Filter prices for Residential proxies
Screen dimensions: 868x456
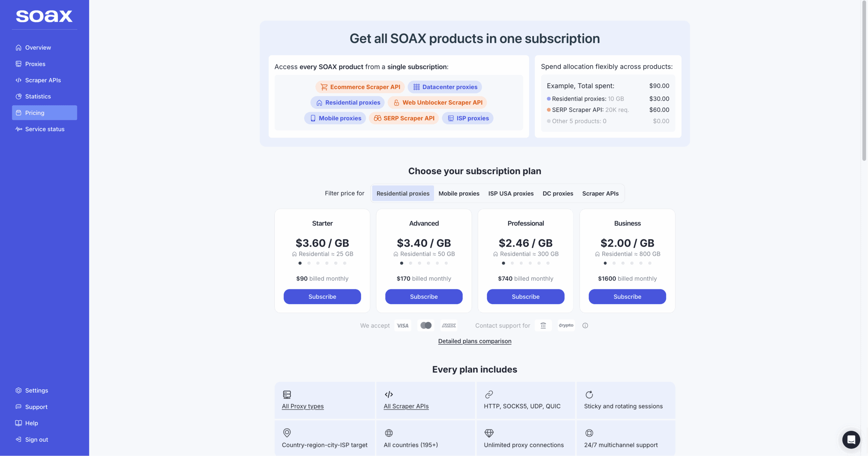(403, 193)
